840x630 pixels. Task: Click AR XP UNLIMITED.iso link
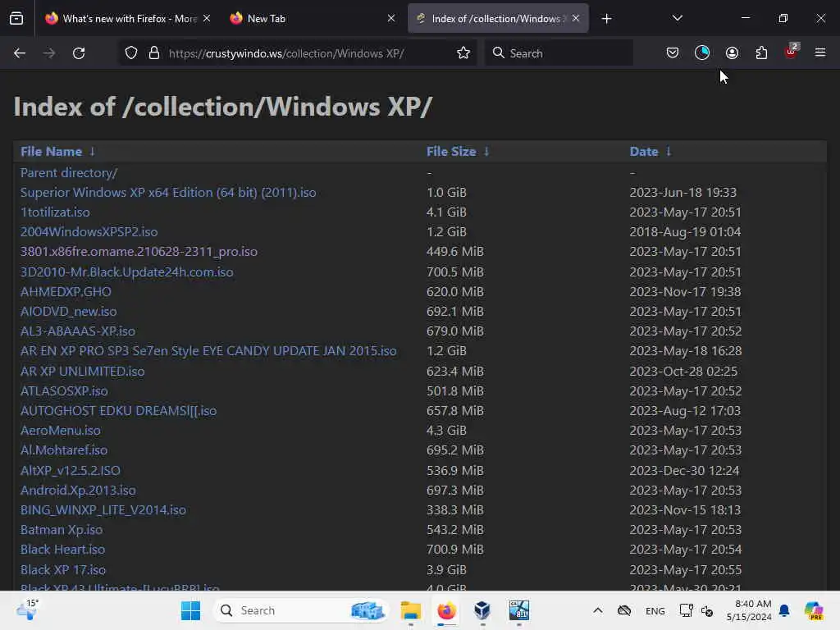[83, 372]
